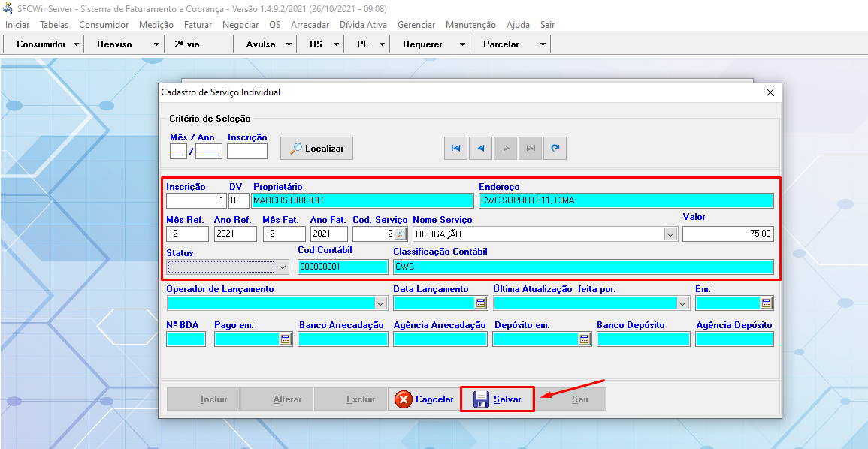Save the record with Salvar button
The height and width of the screenshot is (449, 868).
[x=497, y=399]
